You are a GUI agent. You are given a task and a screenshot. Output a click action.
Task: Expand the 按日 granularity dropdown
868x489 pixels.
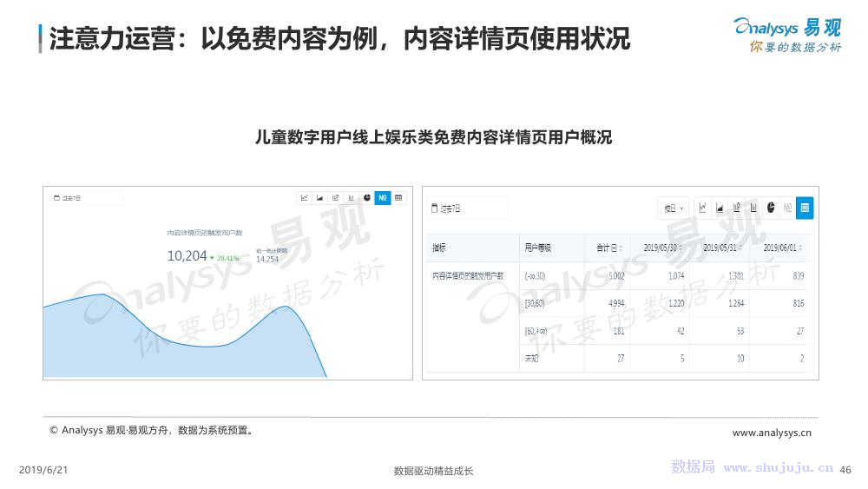674,208
